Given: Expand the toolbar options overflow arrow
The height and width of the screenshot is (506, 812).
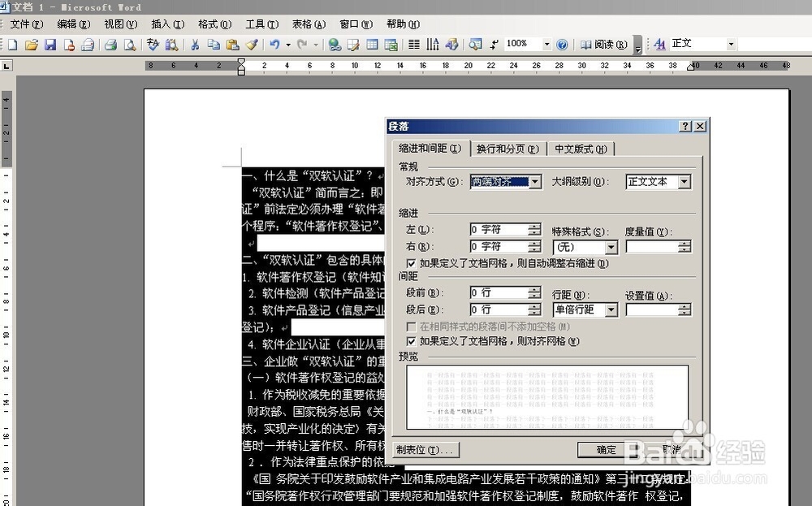Looking at the screenshot, I should coord(637,45).
